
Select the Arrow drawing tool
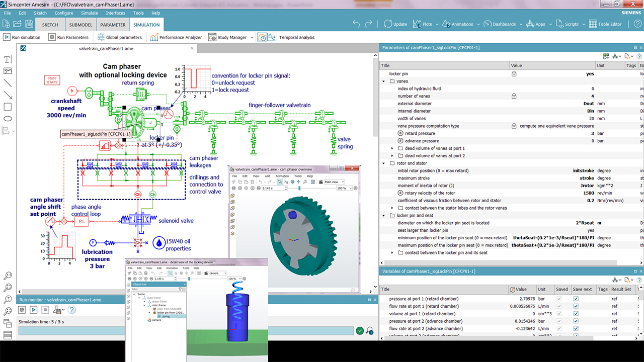click(x=8, y=95)
